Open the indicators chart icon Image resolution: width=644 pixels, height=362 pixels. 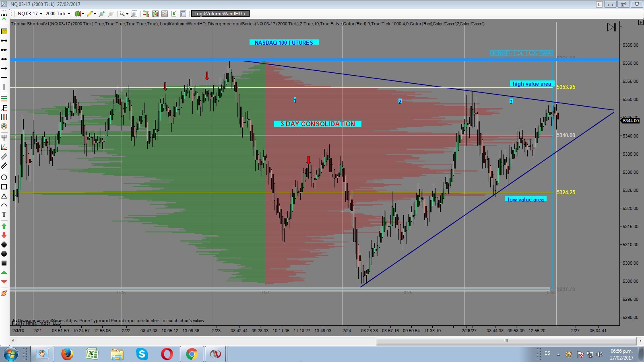pyautogui.click(x=165, y=14)
